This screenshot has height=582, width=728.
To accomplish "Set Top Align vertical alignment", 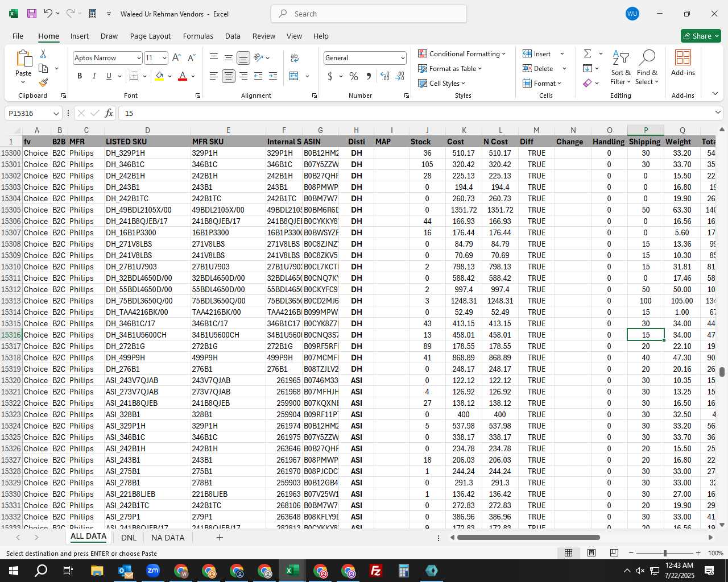I will tap(214, 58).
